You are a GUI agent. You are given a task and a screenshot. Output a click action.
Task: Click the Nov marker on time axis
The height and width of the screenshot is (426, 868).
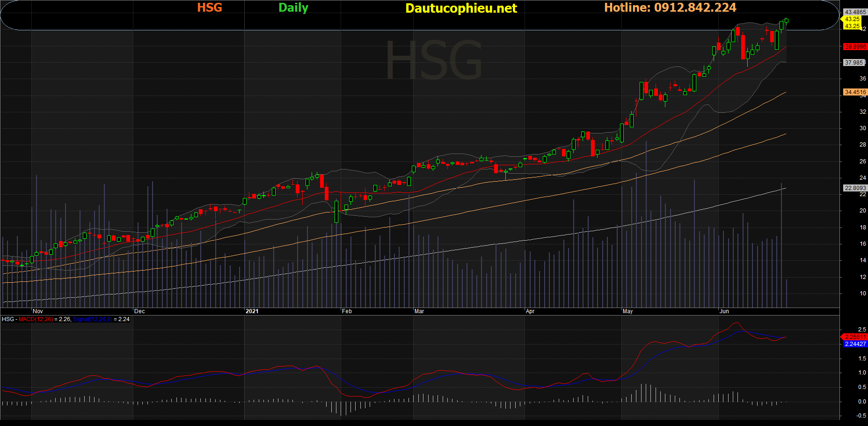coord(38,311)
